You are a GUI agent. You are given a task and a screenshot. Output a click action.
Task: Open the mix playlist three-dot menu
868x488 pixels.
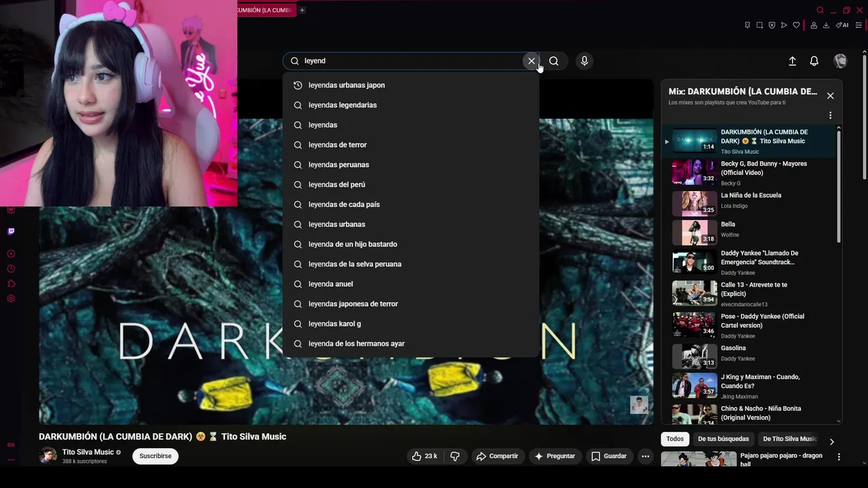[x=830, y=115]
